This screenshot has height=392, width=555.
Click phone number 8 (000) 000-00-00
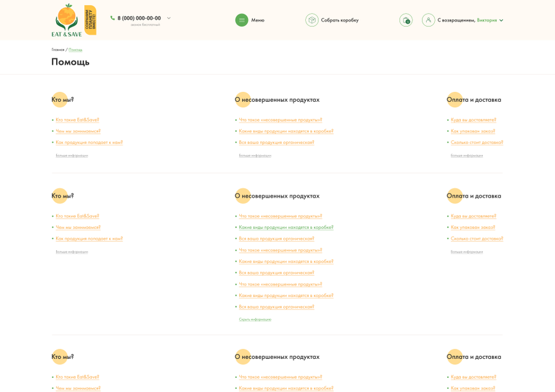tap(139, 18)
